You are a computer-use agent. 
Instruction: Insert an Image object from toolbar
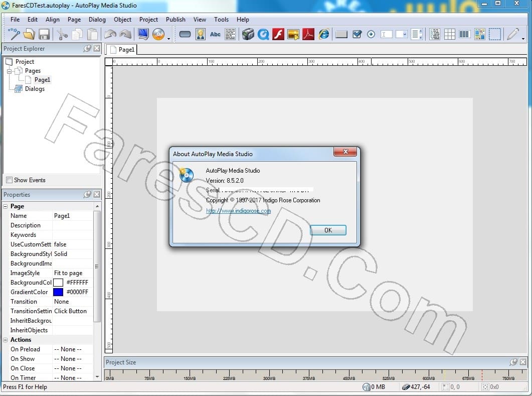click(x=201, y=34)
